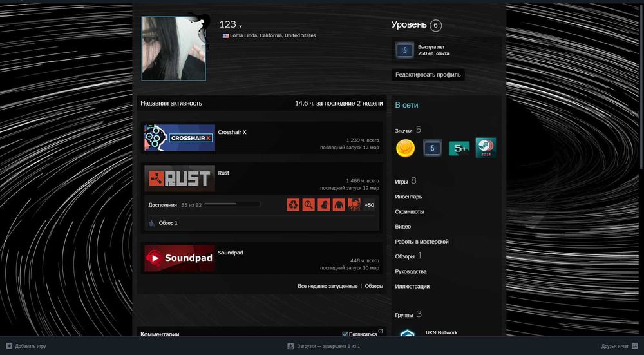
Task: Click the Достижения label in Rust
Action: tap(163, 205)
